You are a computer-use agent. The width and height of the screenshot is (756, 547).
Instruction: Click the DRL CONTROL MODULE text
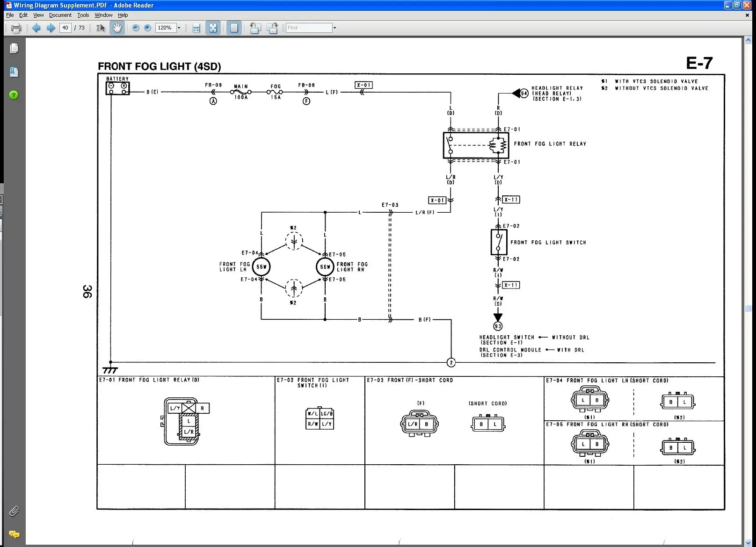[510, 350]
